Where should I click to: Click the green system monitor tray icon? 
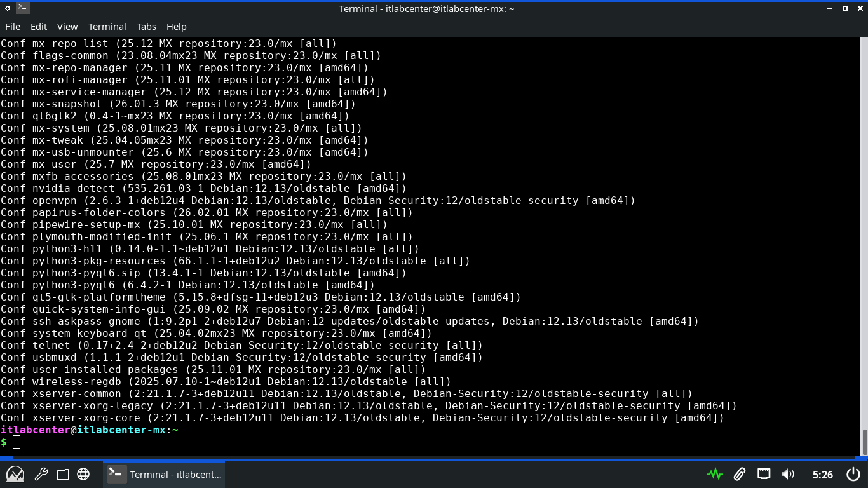pos(714,474)
